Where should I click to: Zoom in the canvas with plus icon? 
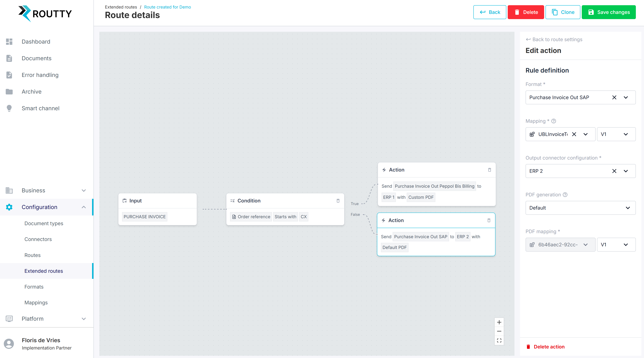tap(499, 322)
